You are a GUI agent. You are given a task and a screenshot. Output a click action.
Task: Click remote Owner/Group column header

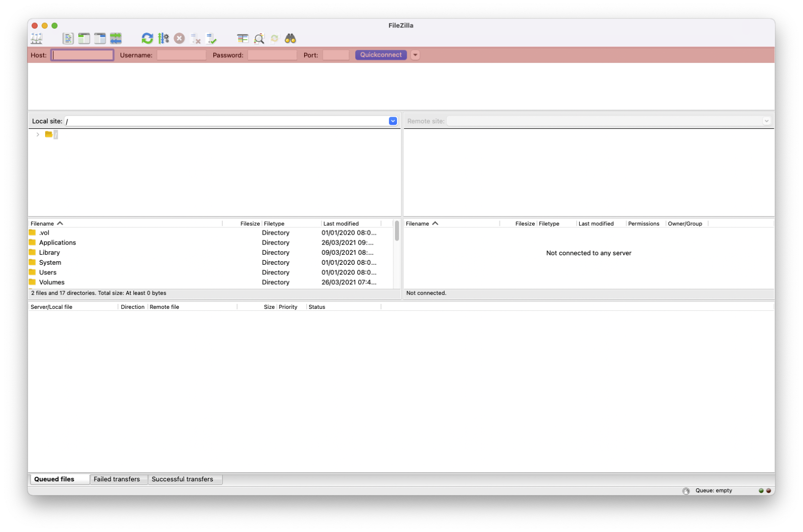tap(687, 224)
